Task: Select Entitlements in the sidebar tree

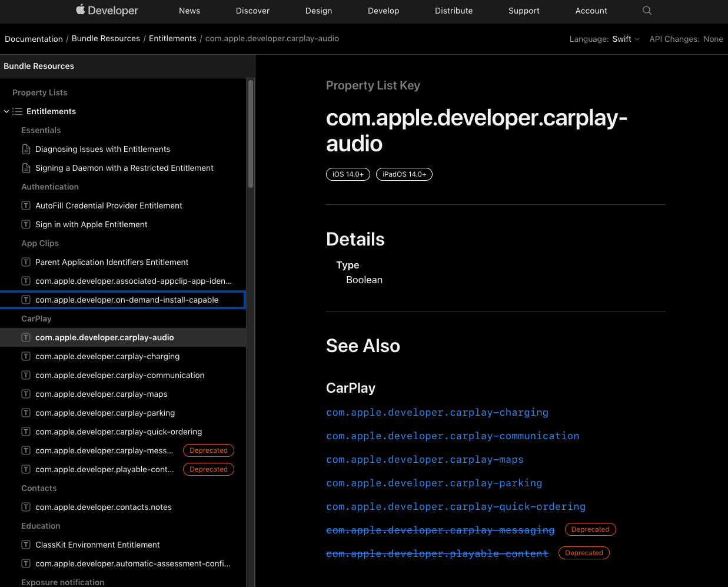Action: (51, 111)
